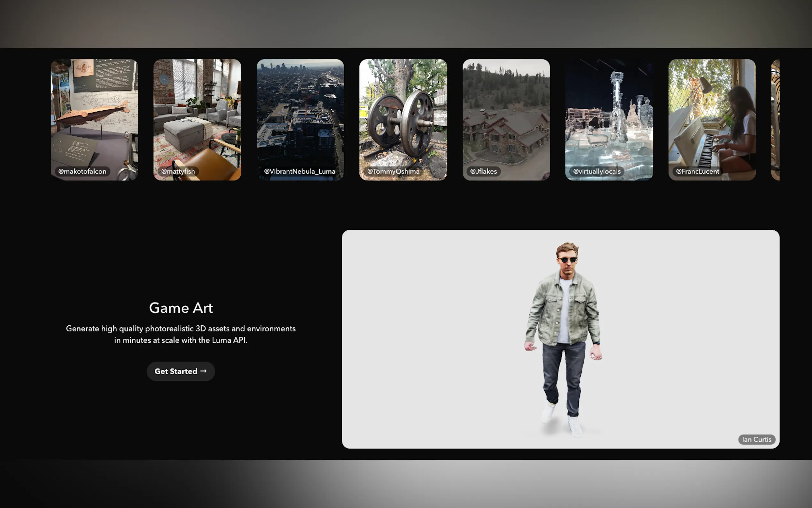
Task: Click the @TommyOshima username tag
Action: pyautogui.click(x=393, y=171)
